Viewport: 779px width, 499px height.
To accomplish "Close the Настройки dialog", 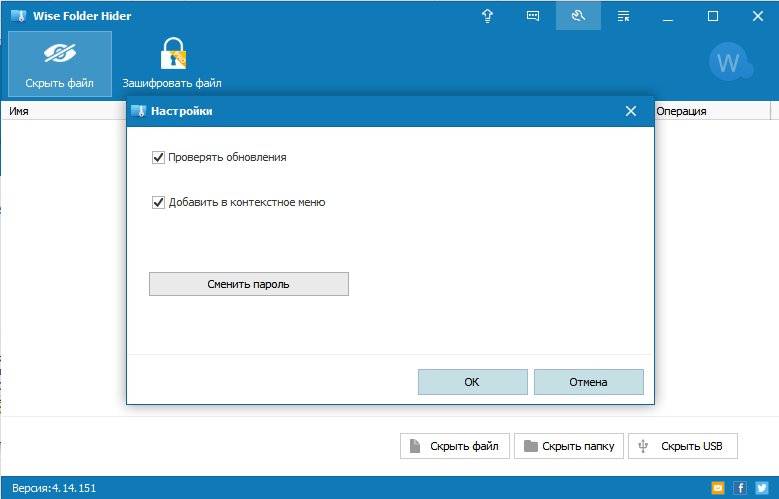I will [x=631, y=111].
